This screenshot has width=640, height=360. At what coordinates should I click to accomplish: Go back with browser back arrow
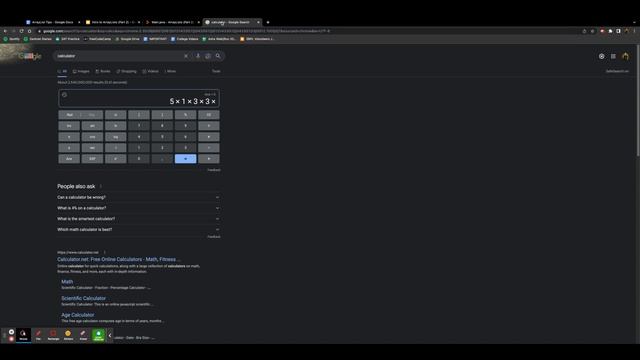(x=5, y=31)
